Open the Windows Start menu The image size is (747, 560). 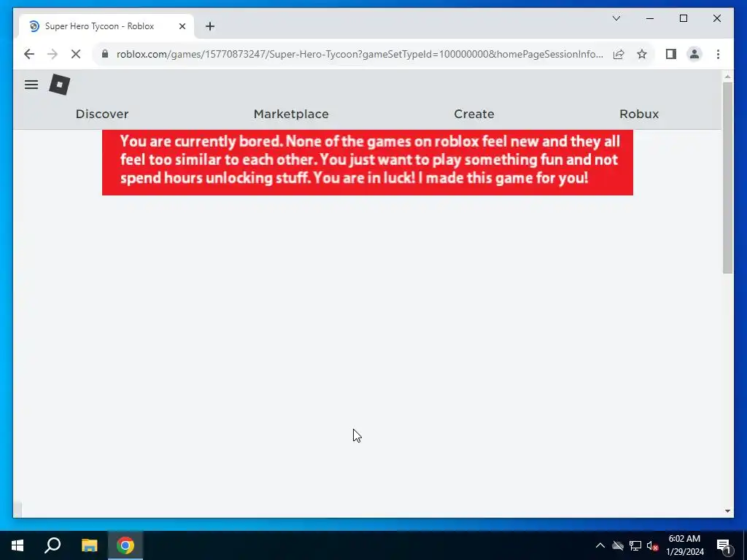18,545
